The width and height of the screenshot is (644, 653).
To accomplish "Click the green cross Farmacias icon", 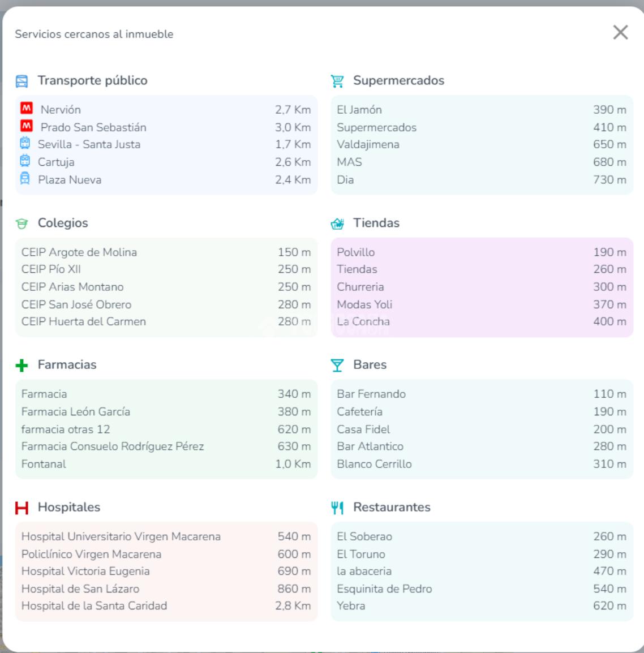I will click(x=22, y=366).
